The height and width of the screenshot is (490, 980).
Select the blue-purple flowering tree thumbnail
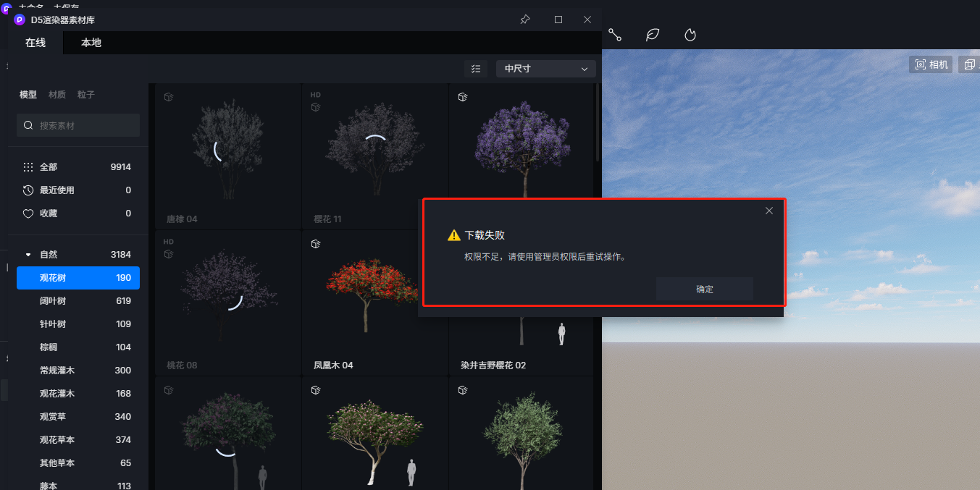pyautogui.click(x=522, y=142)
